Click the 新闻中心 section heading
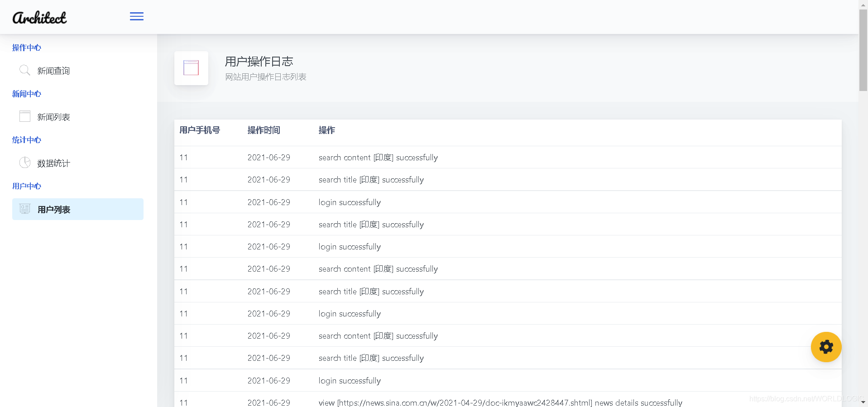Image resolution: width=868 pixels, height=407 pixels. tap(27, 94)
